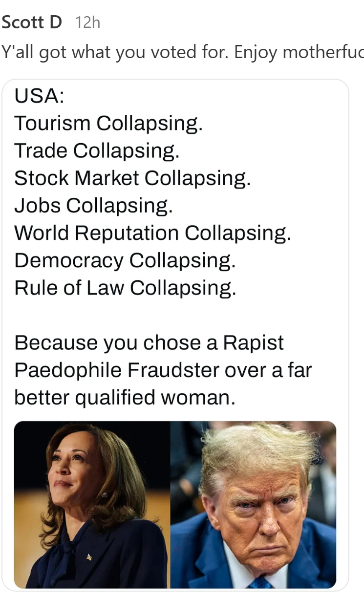The image size is (364, 596).
Task: Click the "Trade Collapsing." line
Action: (x=97, y=150)
